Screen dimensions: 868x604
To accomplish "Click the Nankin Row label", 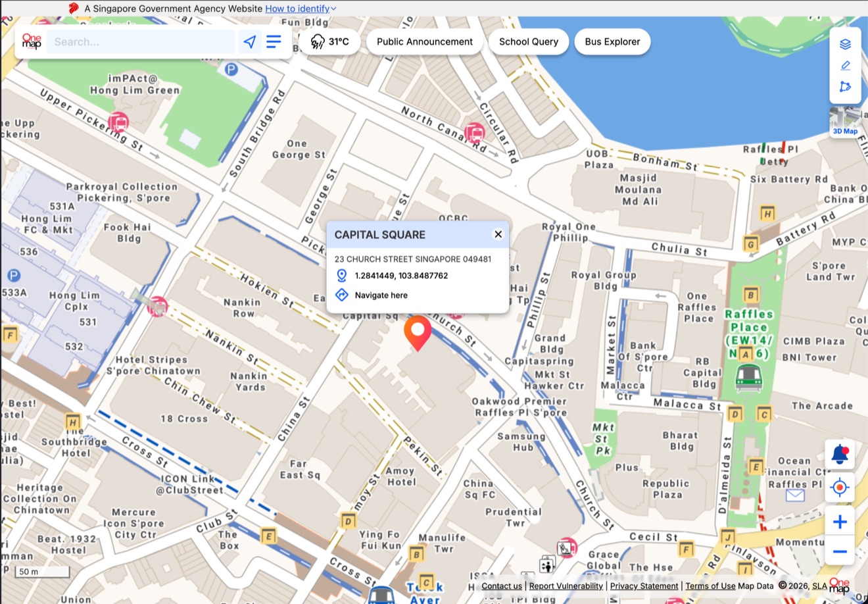I will (242, 308).
